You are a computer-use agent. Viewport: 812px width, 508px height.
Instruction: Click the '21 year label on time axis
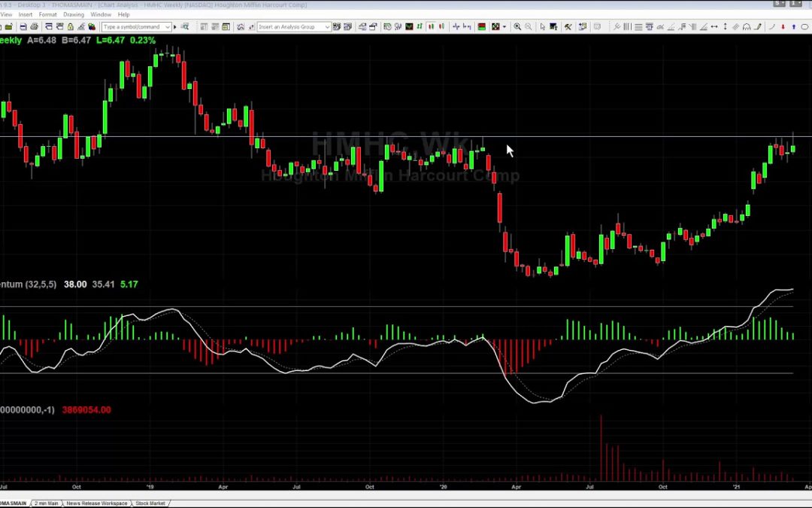pos(736,487)
